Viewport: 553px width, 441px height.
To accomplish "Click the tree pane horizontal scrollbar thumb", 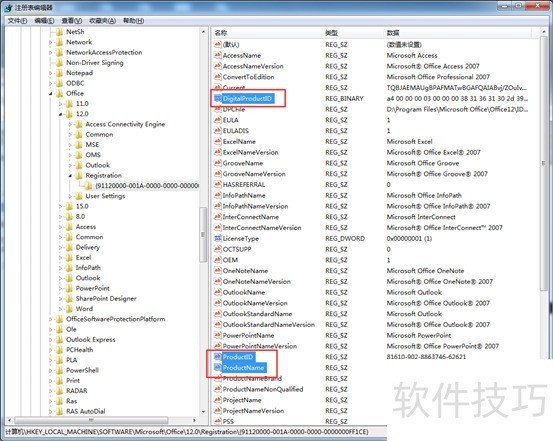I will click(x=91, y=420).
